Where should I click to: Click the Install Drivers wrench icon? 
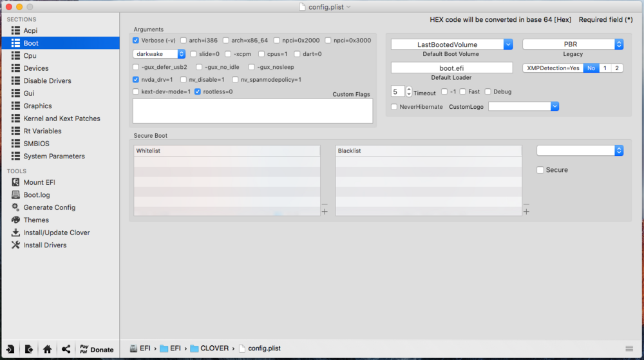pos(16,245)
